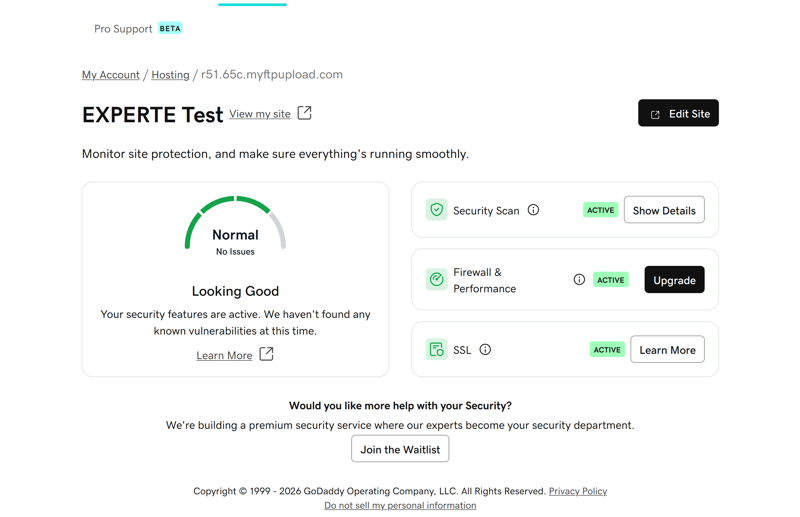Go to Hosting breadcrumb link

170,75
